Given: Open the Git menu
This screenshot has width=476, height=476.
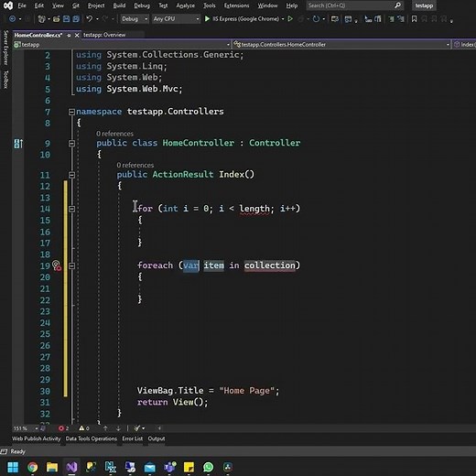Looking at the screenshot, I should (76, 5).
